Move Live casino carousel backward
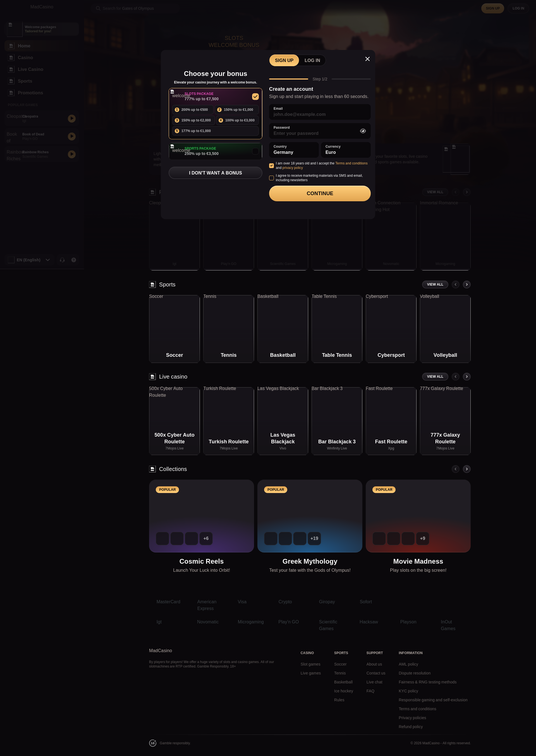Image resolution: width=536 pixels, height=756 pixels. 456,377
